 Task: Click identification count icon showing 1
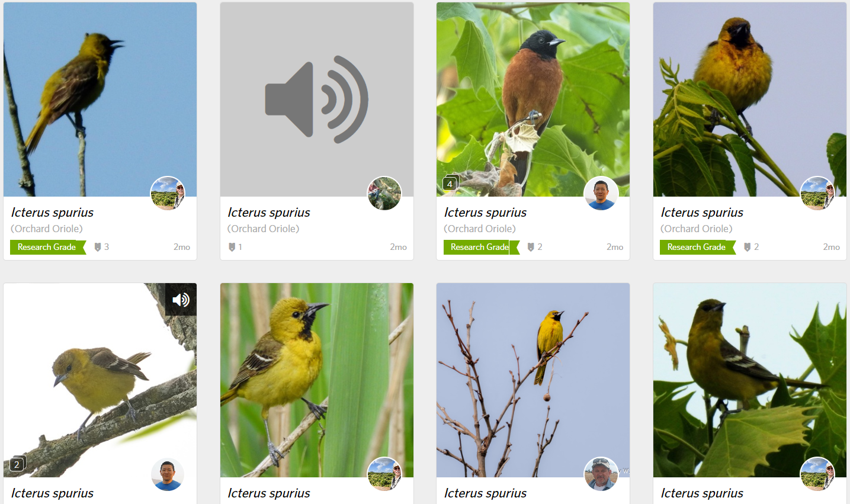[235, 247]
